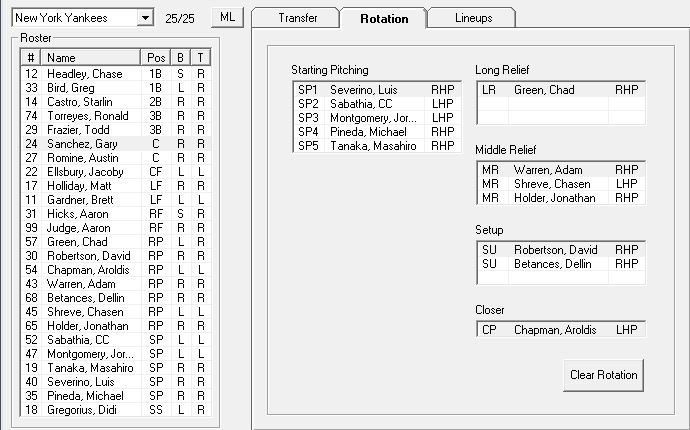
Task: Select SP5 Tanaka, Masahiro in Starting Pitching
Action: click(x=377, y=146)
